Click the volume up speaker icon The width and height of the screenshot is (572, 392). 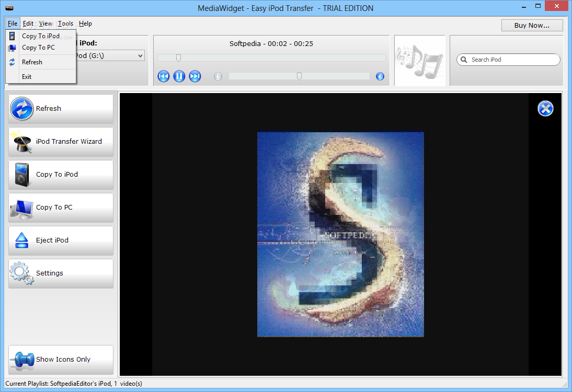point(380,76)
